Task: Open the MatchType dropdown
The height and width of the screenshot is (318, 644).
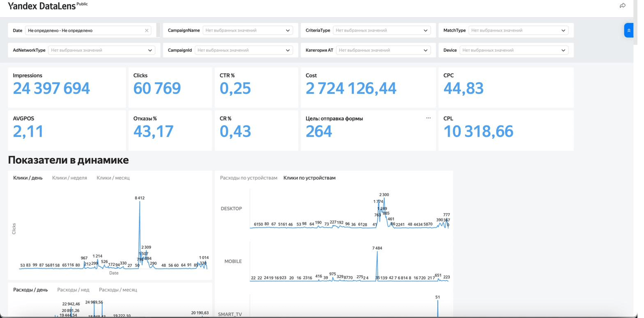Action: click(x=518, y=31)
